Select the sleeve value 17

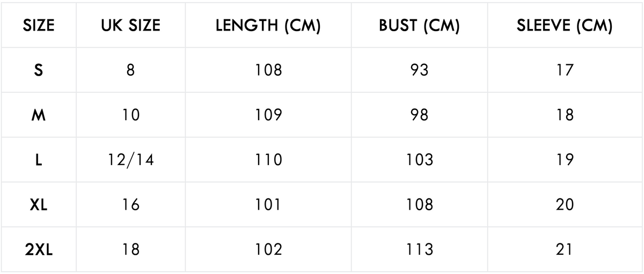(565, 70)
